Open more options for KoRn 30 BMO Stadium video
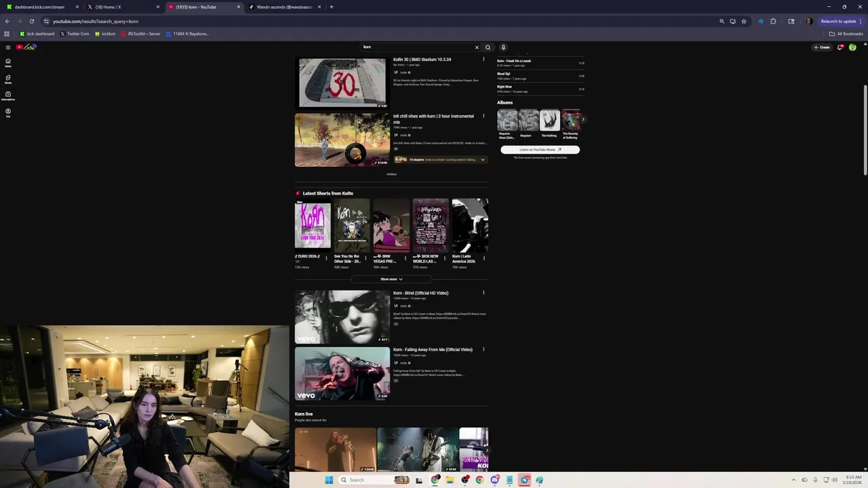The width and height of the screenshot is (868, 488). click(484, 60)
